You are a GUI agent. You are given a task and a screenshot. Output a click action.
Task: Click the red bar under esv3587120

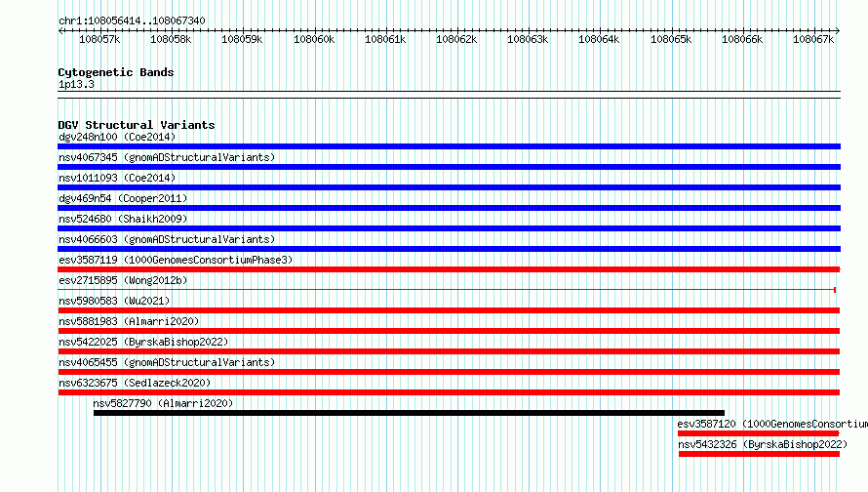click(759, 433)
